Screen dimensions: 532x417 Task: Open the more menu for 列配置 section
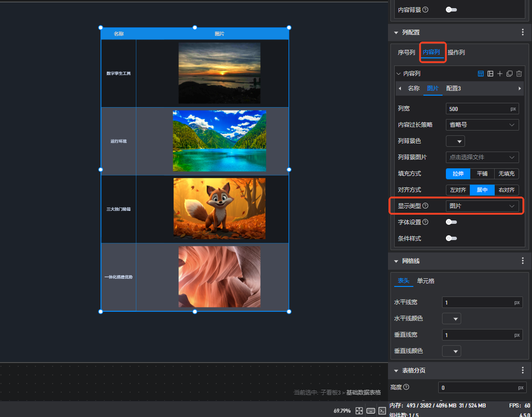pyautogui.click(x=522, y=32)
